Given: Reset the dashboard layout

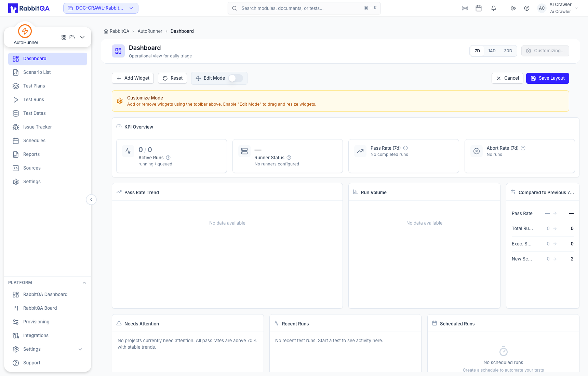Looking at the screenshot, I should point(172,78).
